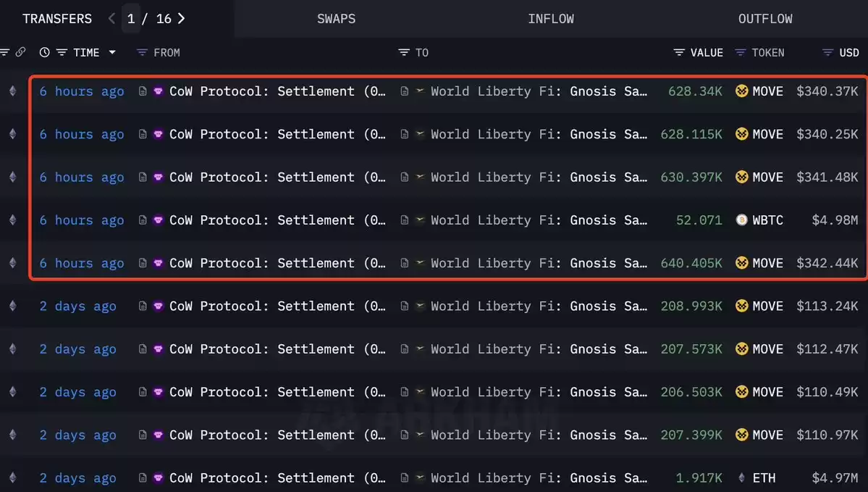
Task: Click USD amount $4.98M
Action: [x=835, y=220]
